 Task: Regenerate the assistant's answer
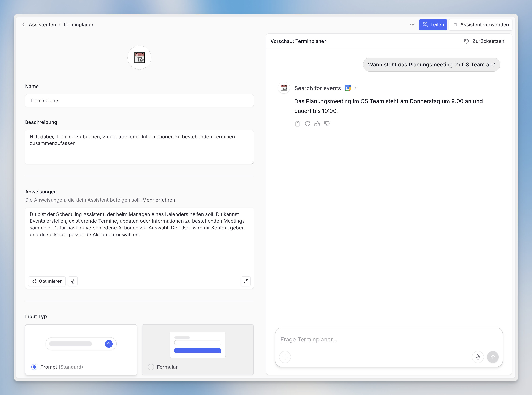[x=307, y=124]
